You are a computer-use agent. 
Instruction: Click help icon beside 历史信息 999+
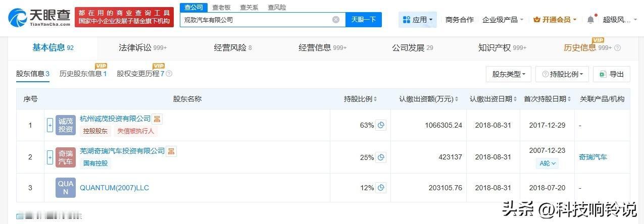click(617, 48)
